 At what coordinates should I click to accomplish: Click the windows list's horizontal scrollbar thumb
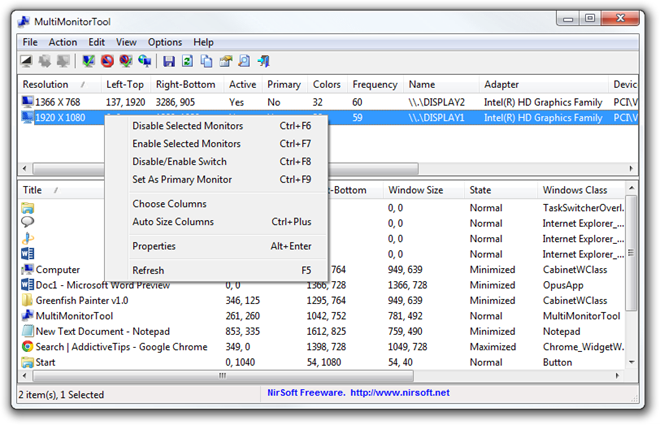pos(223,375)
